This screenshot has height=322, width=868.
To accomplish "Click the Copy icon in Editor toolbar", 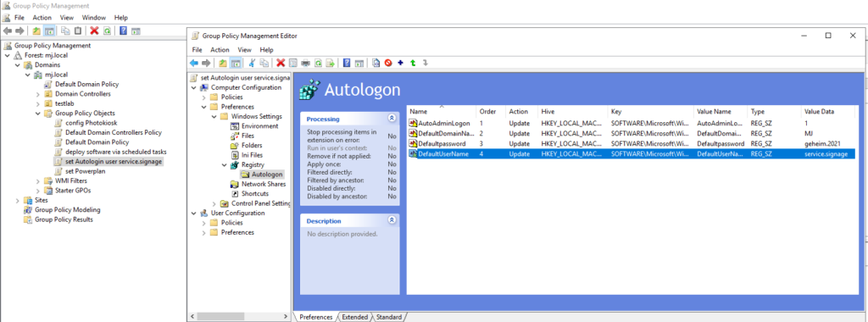I will [264, 63].
